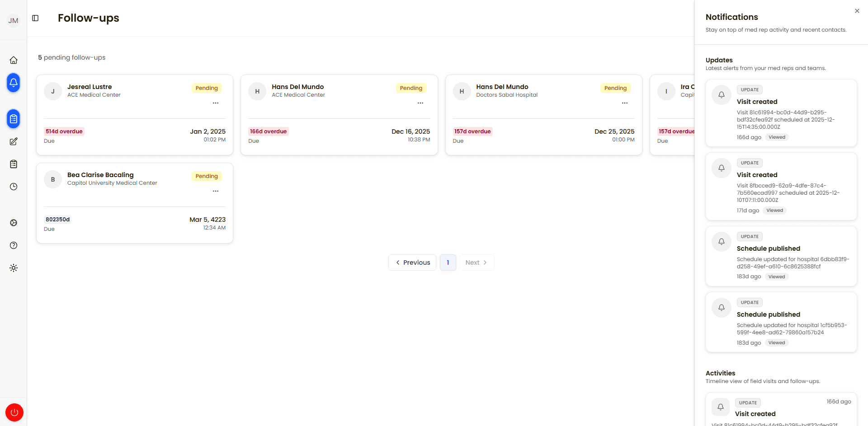Screen dimensions: 868x426
Task: Click the notifications bell in sidebar
Action: click(x=14, y=83)
